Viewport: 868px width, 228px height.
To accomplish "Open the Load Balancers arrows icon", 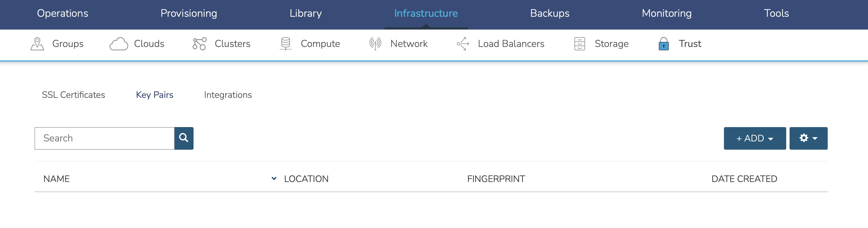I will [x=463, y=44].
